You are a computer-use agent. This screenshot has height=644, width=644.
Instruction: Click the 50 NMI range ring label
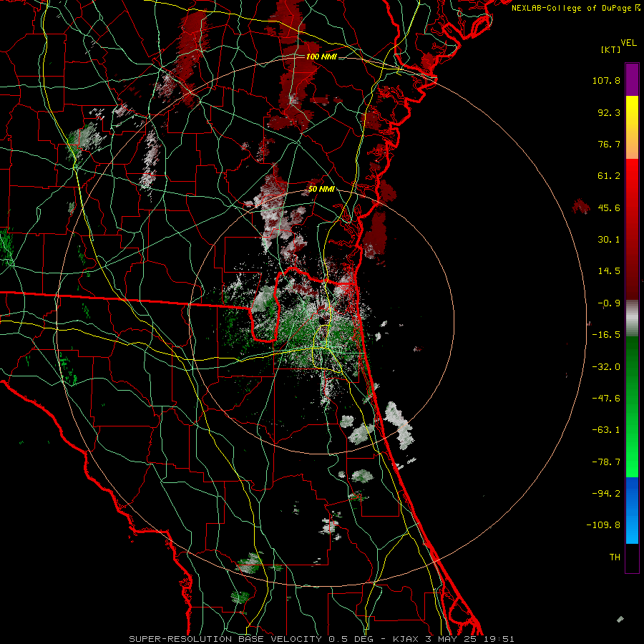[x=321, y=190]
